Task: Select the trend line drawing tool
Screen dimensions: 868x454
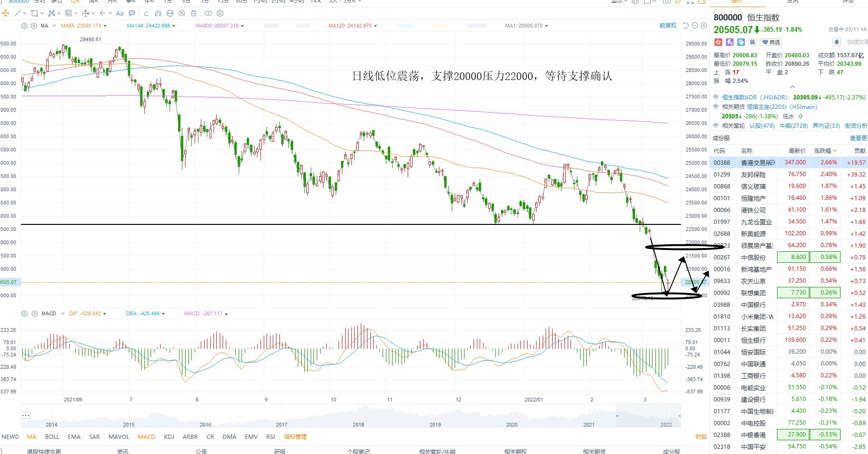Action: (18, 13)
